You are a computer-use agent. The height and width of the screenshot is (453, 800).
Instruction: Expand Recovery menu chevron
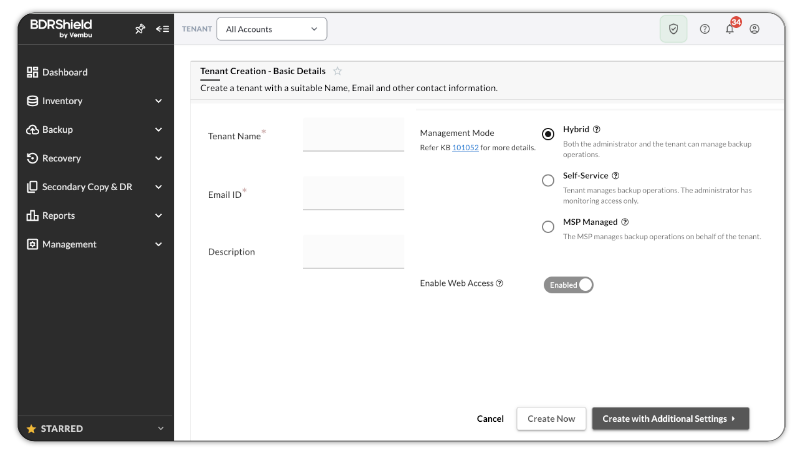(159, 158)
